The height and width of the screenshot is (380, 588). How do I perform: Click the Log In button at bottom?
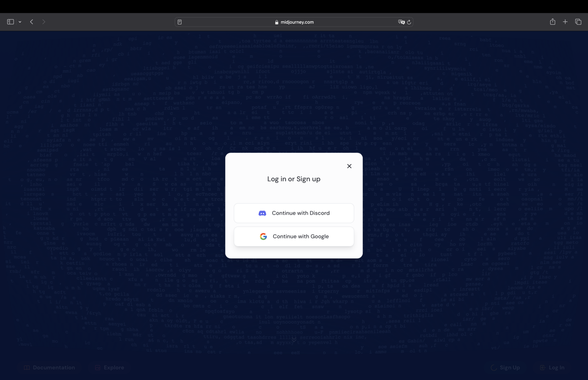click(552, 367)
